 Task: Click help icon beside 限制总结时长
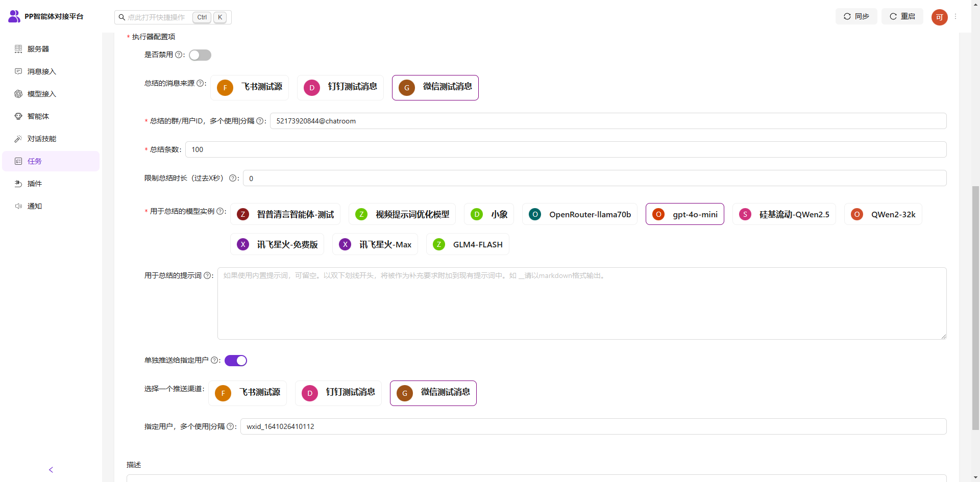(x=233, y=178)
